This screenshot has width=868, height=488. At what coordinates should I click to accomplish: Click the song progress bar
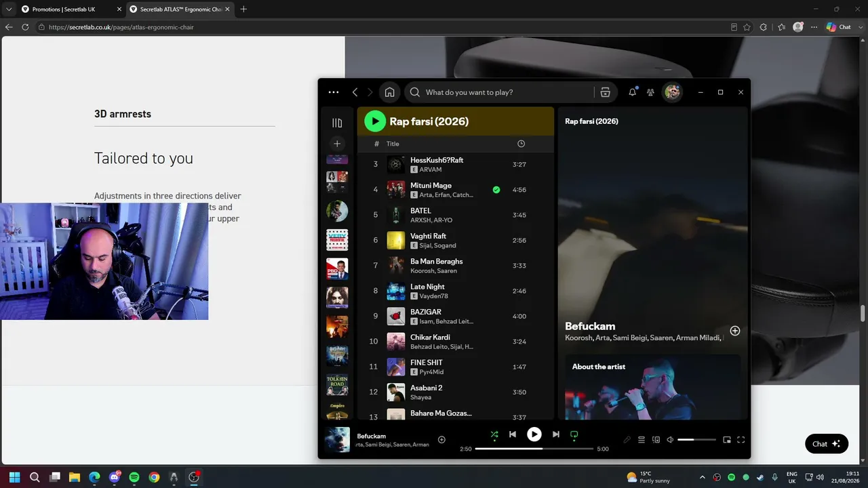[534, 449]
